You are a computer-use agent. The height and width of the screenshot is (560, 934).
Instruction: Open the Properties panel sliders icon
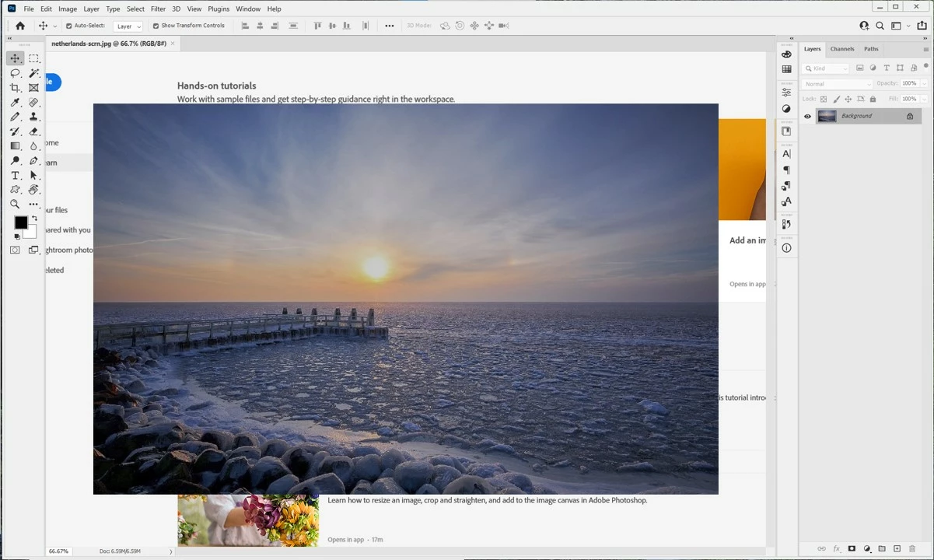[786, 93]
